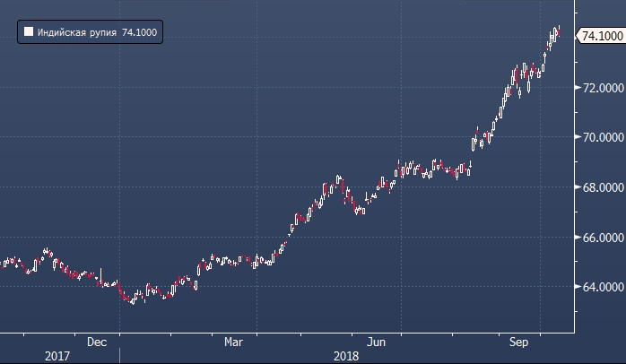Image resolution: width=626 pixels, height=364 pixels.
Task: Click the 2018 year label
Action: tap(346, 356)
